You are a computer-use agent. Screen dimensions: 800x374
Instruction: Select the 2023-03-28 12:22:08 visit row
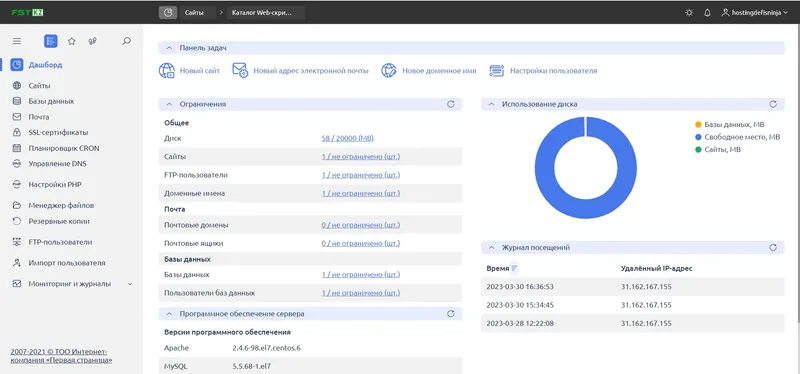pyautogui.click(x=633, y=323)
